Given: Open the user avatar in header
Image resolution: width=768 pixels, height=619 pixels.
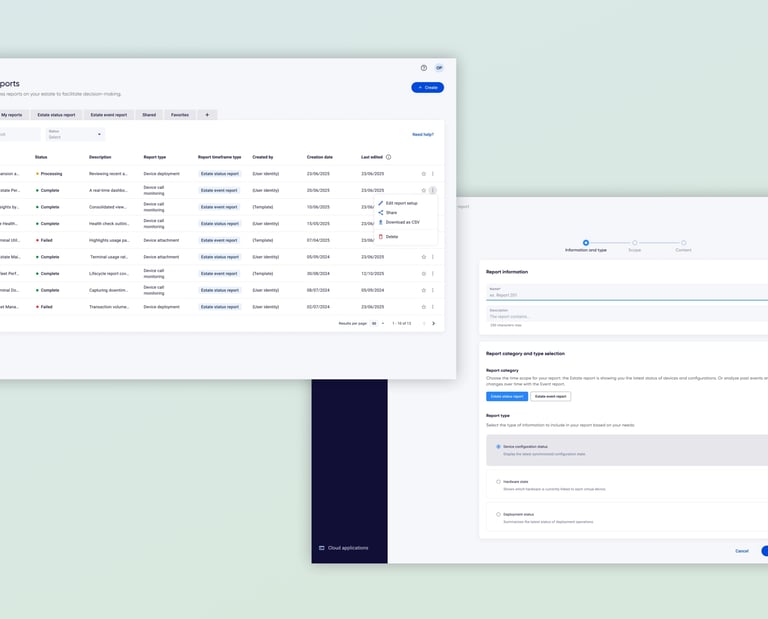Looking at the screenshot, I should [439, 68].
